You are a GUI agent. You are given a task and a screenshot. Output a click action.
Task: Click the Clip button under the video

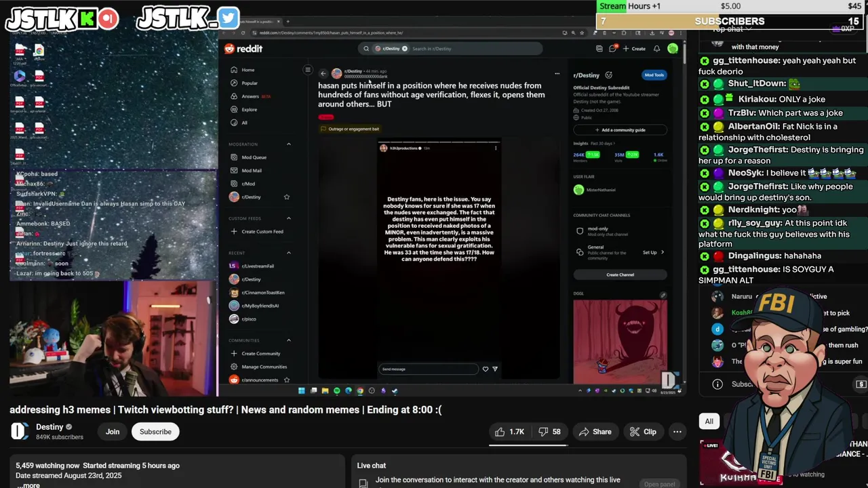click(x=643, y=432)
